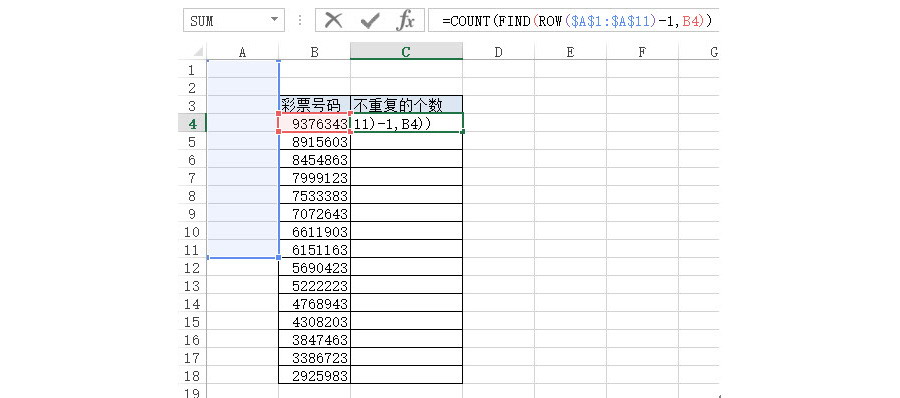Click cell containing 2925983
The image size is (900, 398).
315,376
